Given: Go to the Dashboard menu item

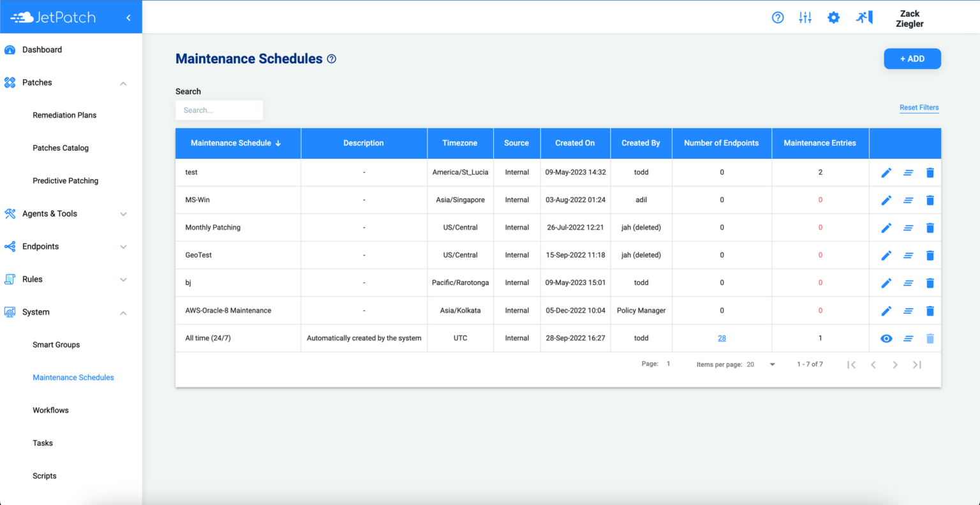Looking at the screenshot, I should pos(43,49).
